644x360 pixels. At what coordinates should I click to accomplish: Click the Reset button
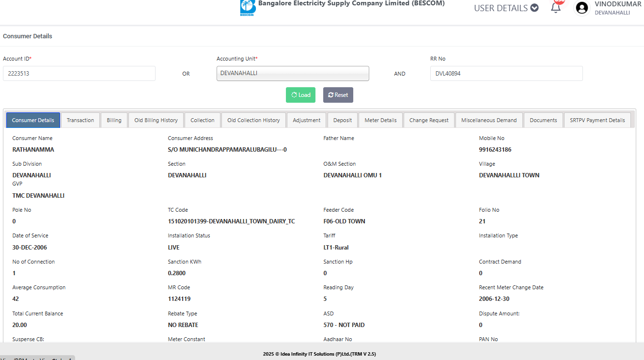click(338, 95)
